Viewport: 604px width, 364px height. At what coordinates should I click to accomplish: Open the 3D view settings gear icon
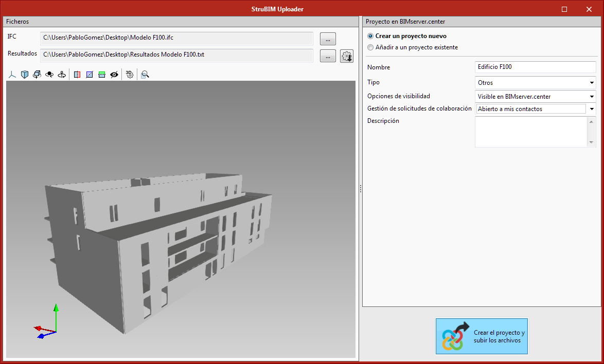coord(130,75)
